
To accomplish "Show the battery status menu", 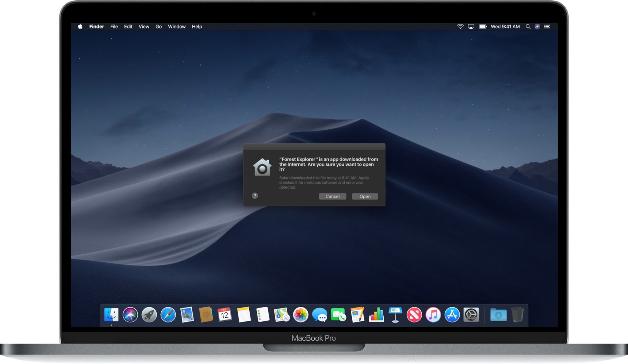I will (x=483, y=27).
